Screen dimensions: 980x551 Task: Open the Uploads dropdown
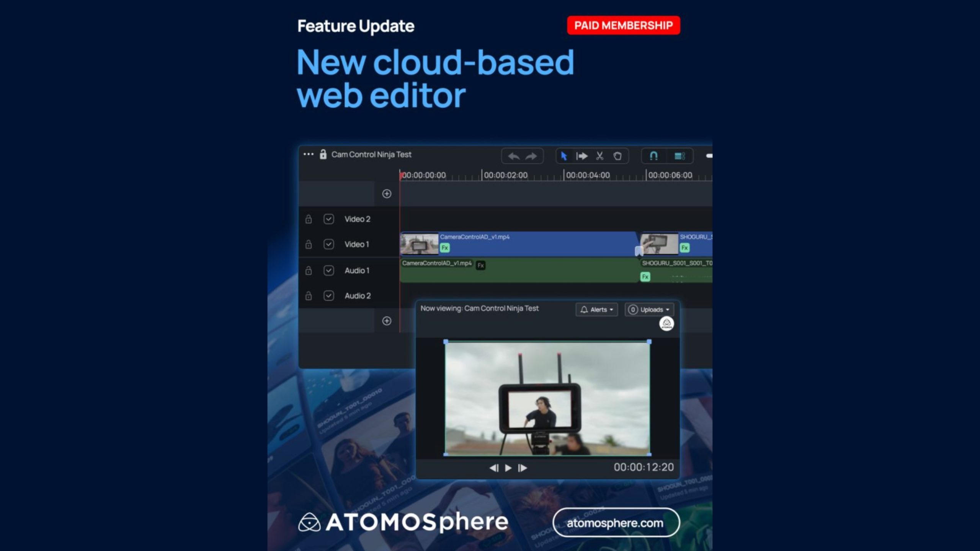pyautogui.click(x=649, y=310)
